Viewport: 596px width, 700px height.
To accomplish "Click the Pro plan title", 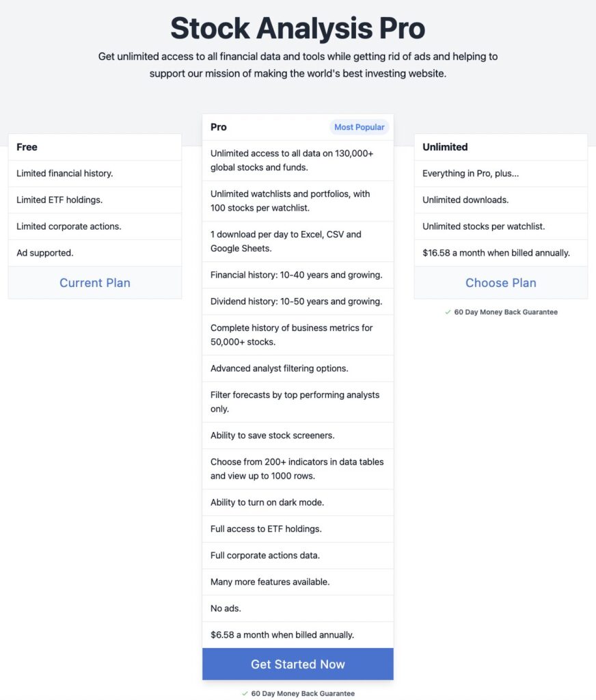I will pyautogui.click(x=219, y=127).
